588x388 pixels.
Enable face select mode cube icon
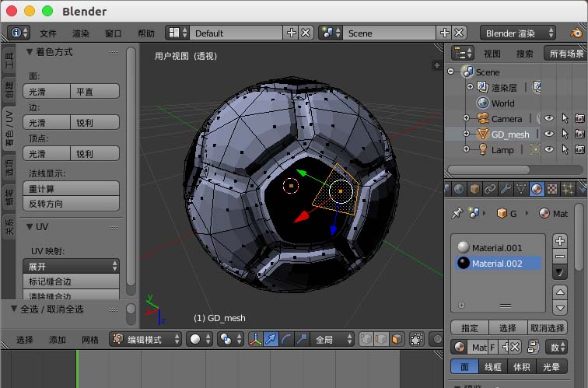[397, 339]
